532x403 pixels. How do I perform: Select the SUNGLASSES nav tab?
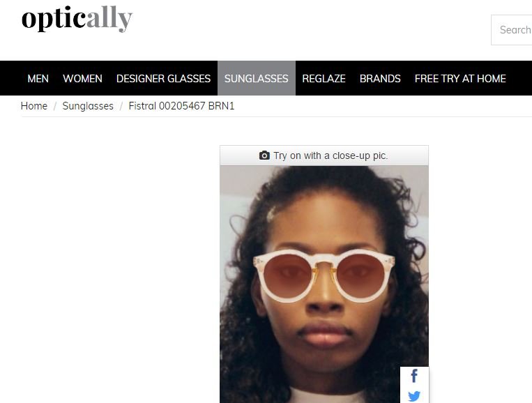click(257, 78)
